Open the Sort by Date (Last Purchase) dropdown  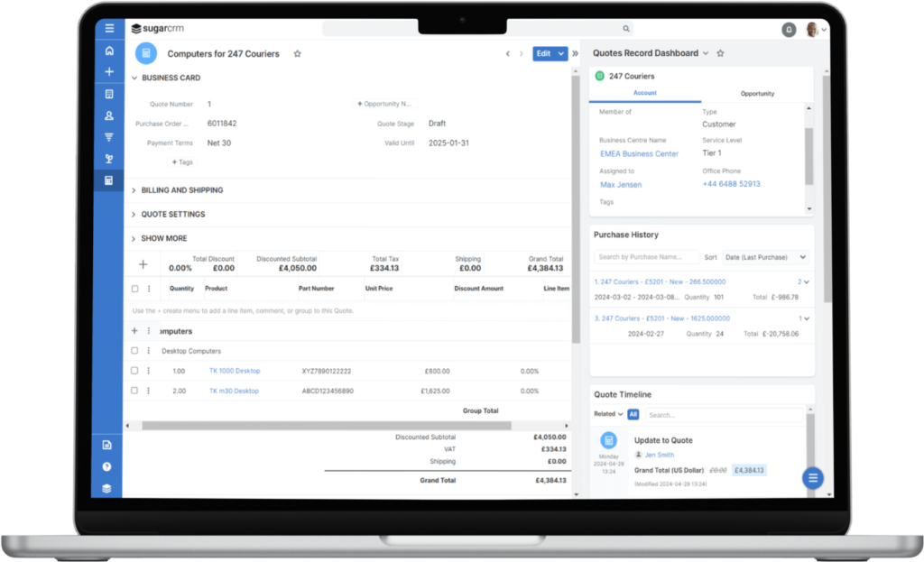click(765, 257)
